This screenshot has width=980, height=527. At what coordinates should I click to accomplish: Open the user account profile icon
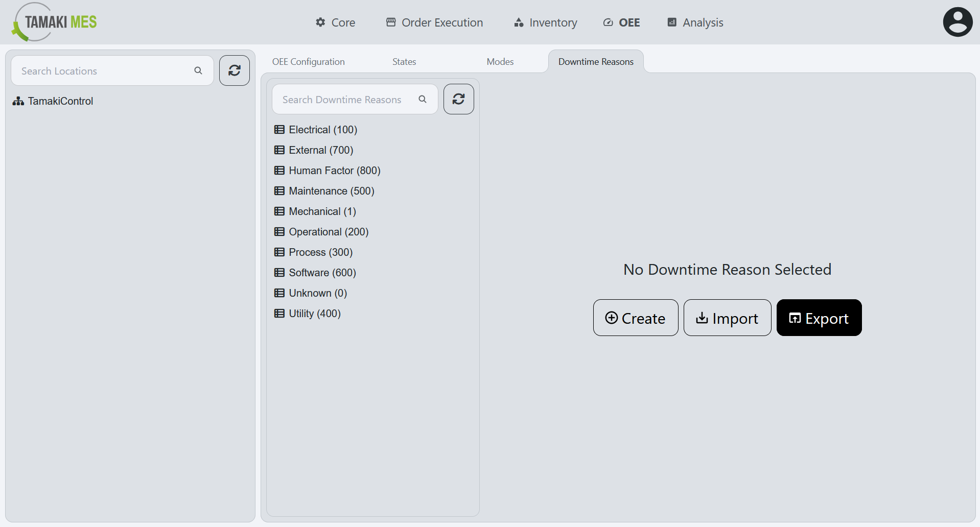tap(957, 21)
